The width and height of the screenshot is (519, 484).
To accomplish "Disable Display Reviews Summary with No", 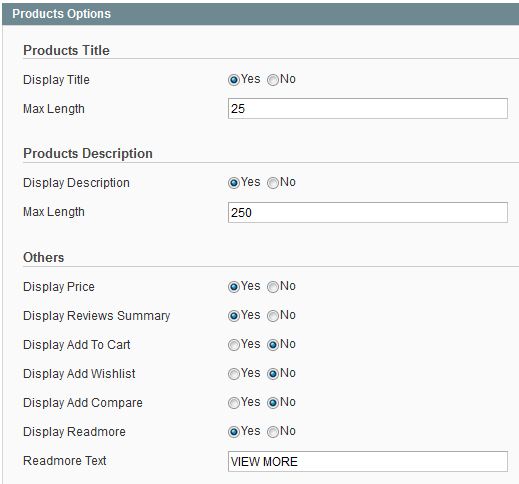I will (x=273, y=316).
